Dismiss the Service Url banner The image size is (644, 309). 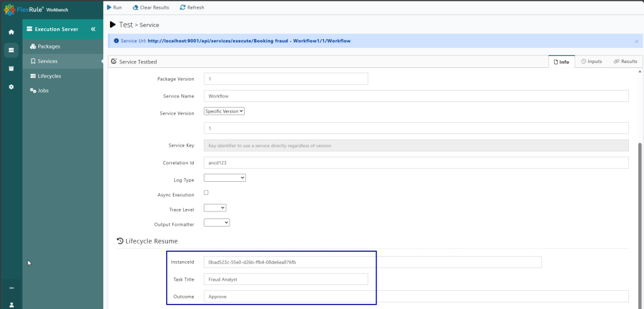coord(636,42)
